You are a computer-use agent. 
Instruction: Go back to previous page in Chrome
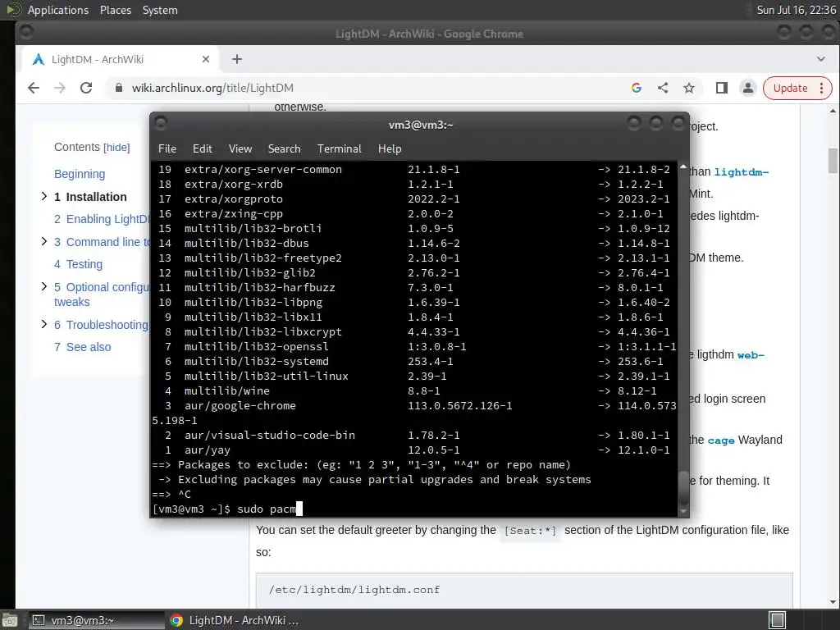[33, 88]
